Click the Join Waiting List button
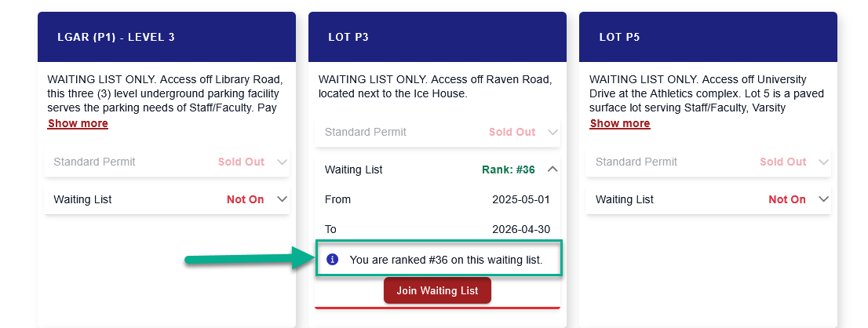 coord(437,290)
